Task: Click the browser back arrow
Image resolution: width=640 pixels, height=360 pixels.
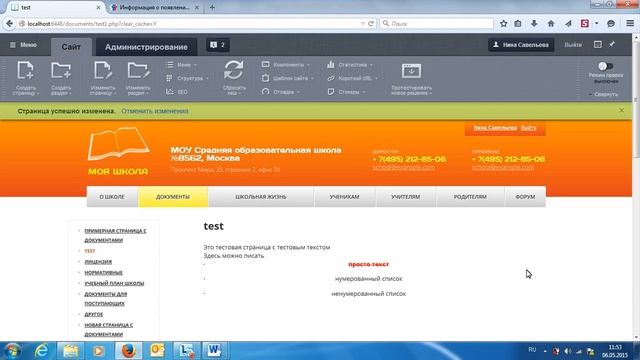Action: click(x=9, y=24)
